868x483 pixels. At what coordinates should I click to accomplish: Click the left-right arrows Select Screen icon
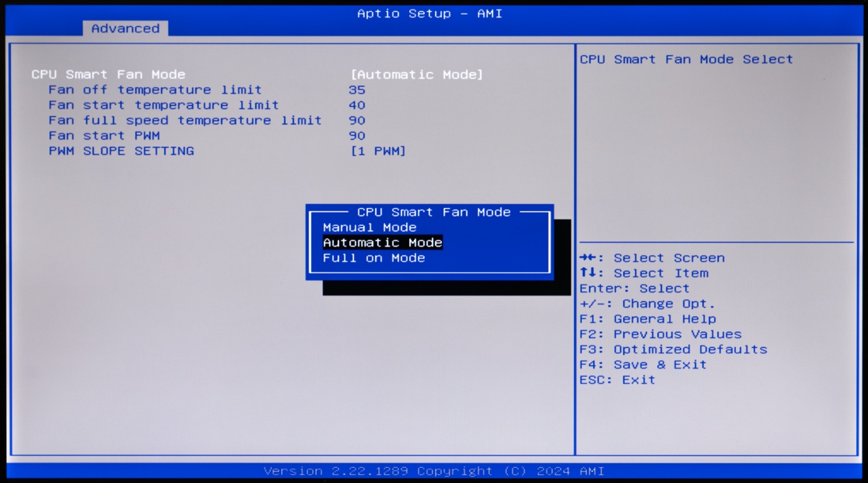pyautogui.click(x=587, y=258)
